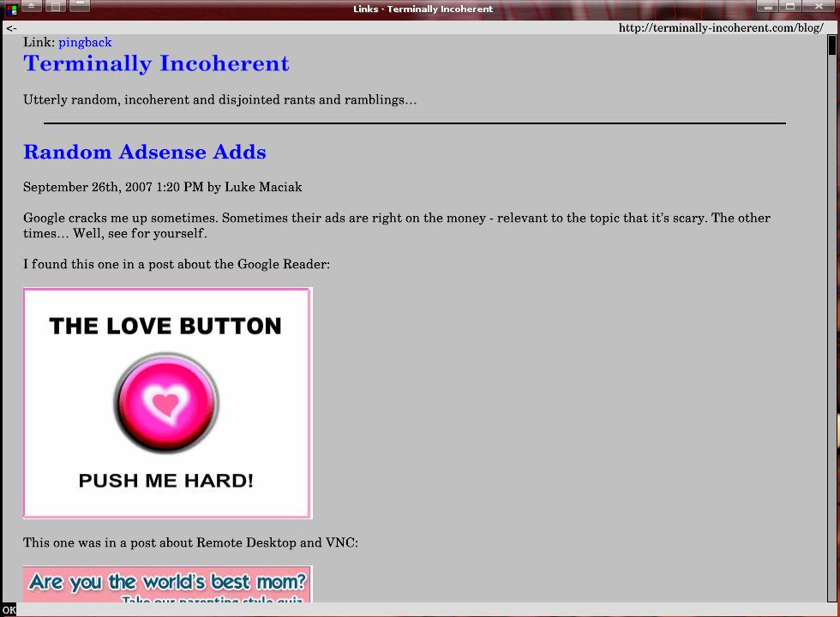
Task: Go back using the "<-" arrow
Action: click(11, 28)
